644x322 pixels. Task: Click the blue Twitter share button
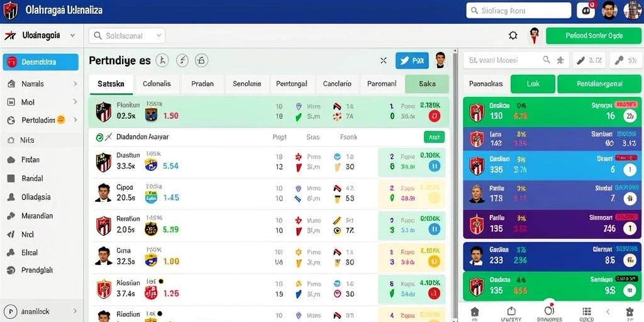point(412,61)
